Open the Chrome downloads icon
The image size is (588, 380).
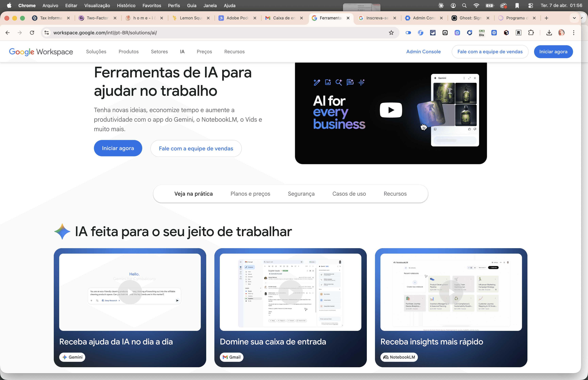(549, 32)
